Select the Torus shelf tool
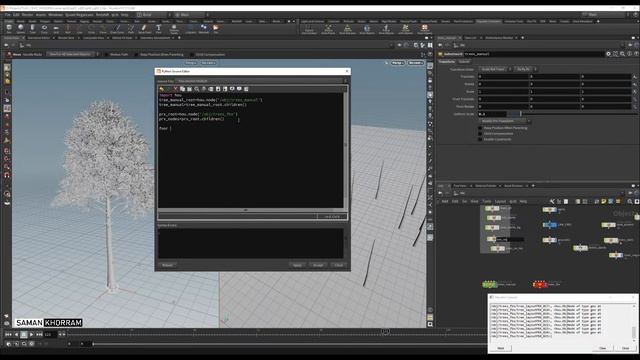Screen dimensions: 640x360 44,29
